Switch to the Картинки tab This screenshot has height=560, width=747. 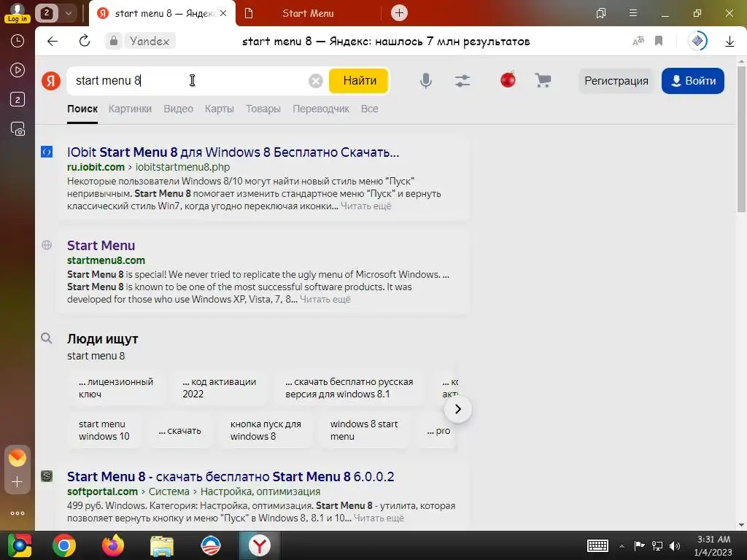click(x=130, y=109)
